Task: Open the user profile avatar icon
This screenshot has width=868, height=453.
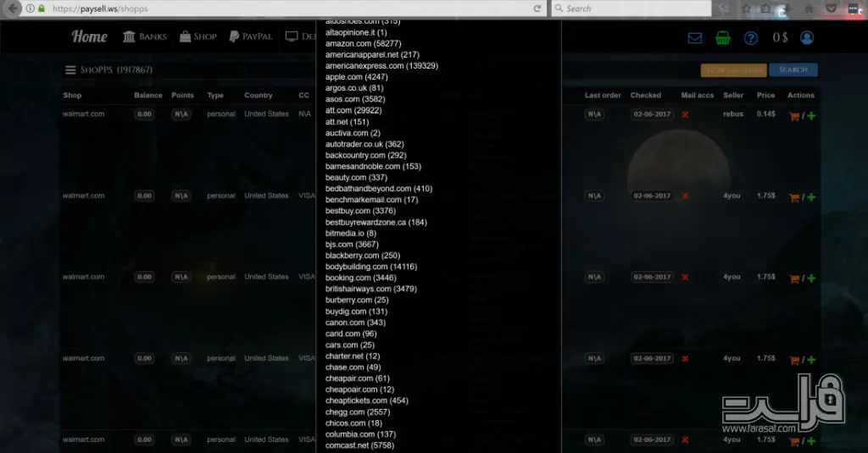Action: pyautogui.click(x=807, y=37)
